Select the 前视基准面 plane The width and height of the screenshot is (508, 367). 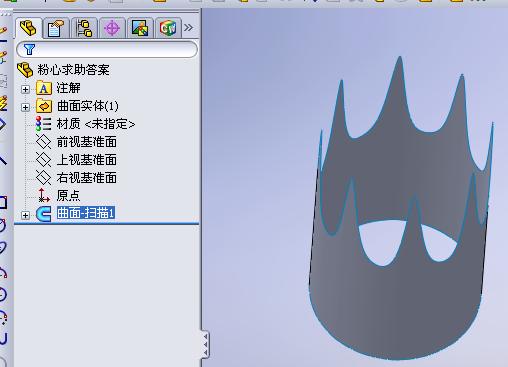pyautogui.click(x=87, y=142)
